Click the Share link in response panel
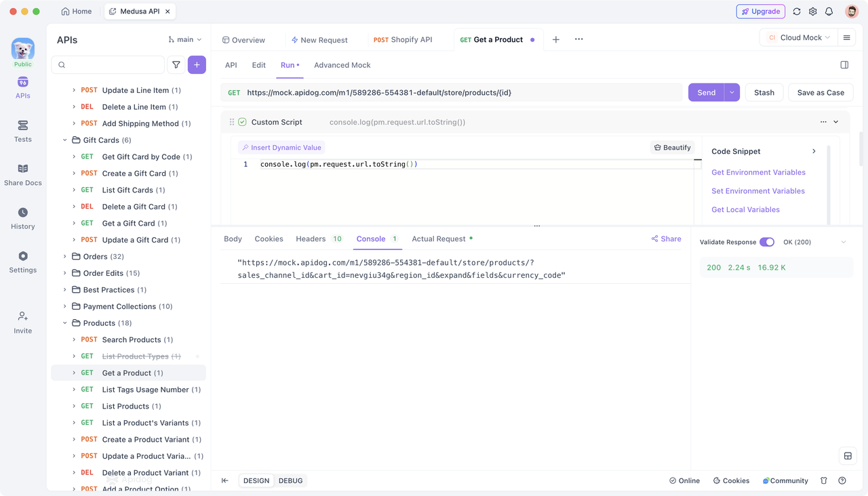 [666, 239]
